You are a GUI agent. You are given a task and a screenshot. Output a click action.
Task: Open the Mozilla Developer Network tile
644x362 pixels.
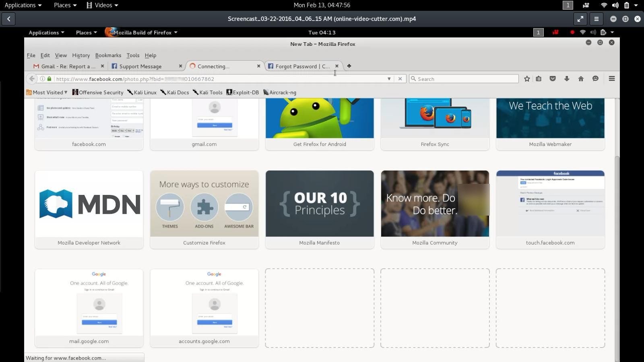click(x=89, y=209)
